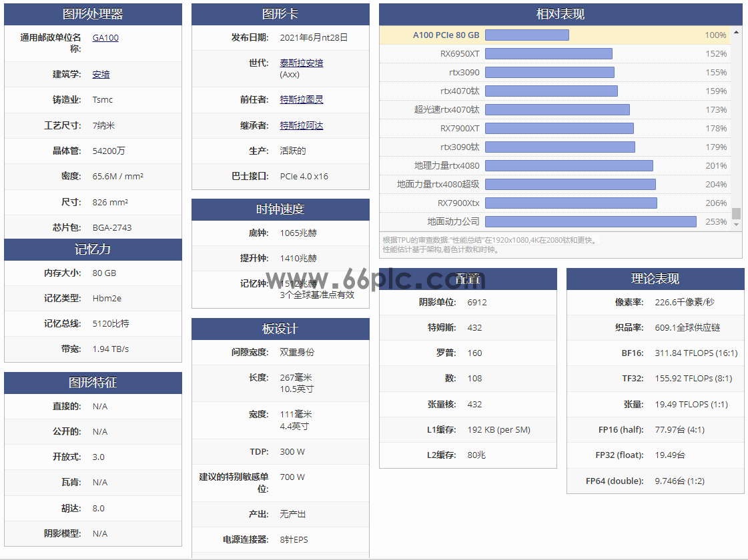Image resolution: width=748 pixels, height=560 pixels.
Task: Select the memory type value Hbm2e
Action: pos(107,299)
